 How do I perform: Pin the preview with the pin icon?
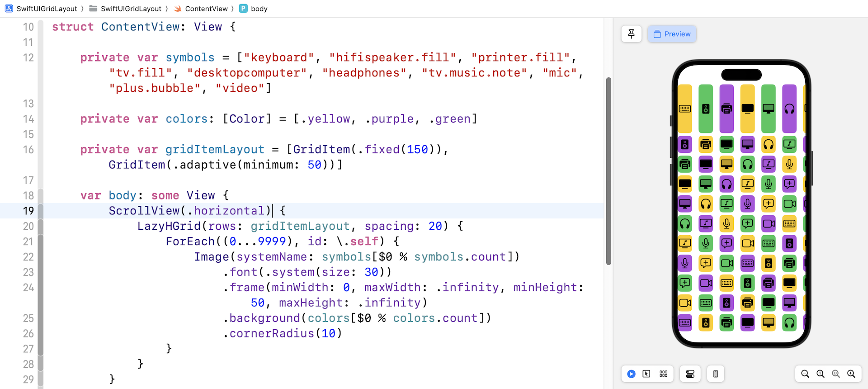(631, 34)
